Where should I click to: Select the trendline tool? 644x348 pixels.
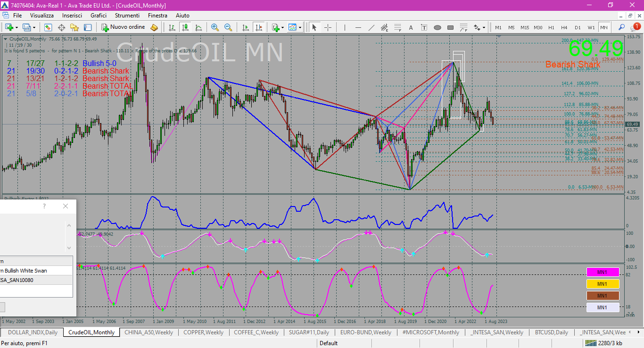(x=371, y=27)
